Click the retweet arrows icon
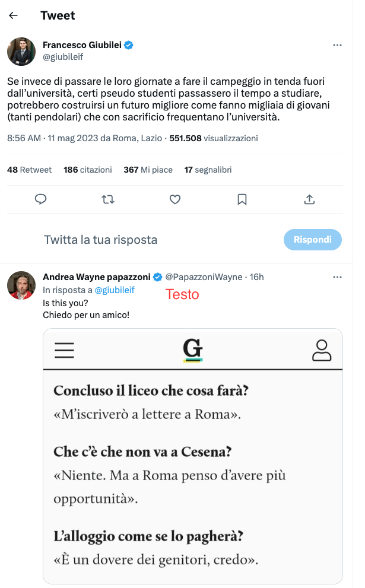The width and height of the screenshot is (365, 588). tap(108, 199)
